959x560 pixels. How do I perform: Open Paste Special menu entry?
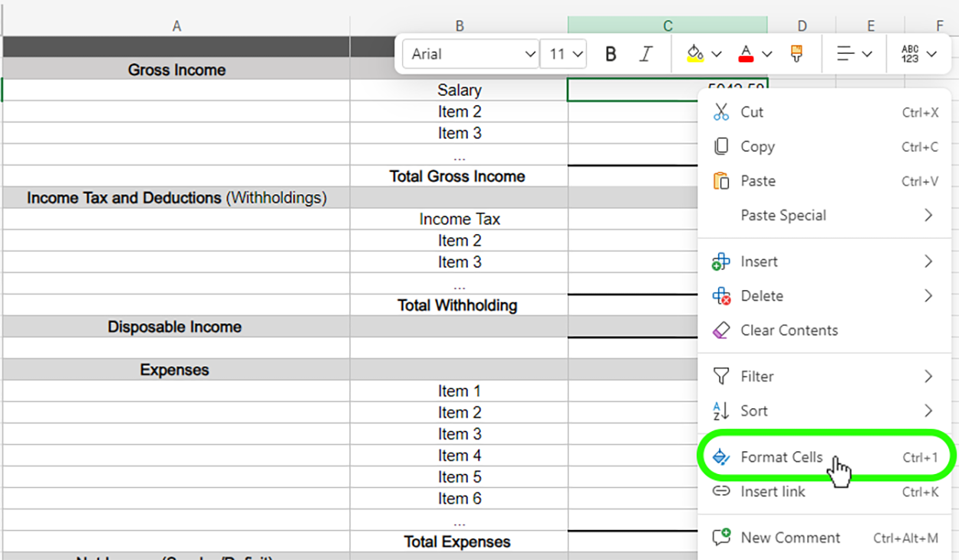pos(825,216)
